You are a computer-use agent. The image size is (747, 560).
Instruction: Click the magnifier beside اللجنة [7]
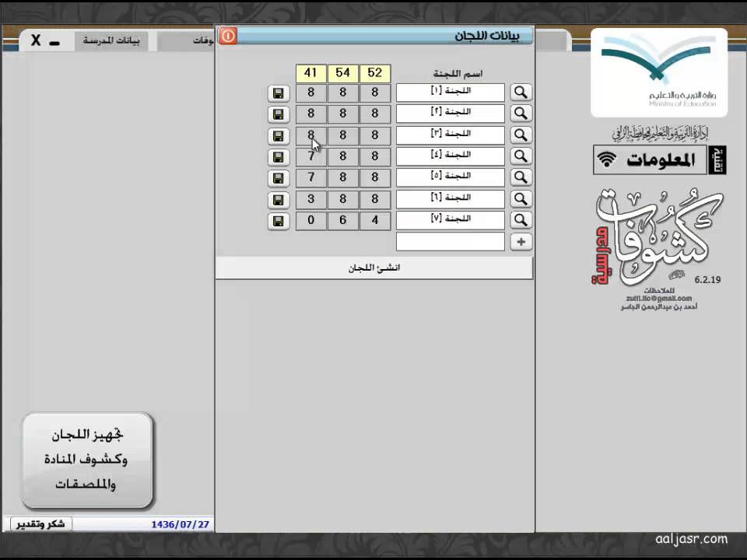point(521,221)
